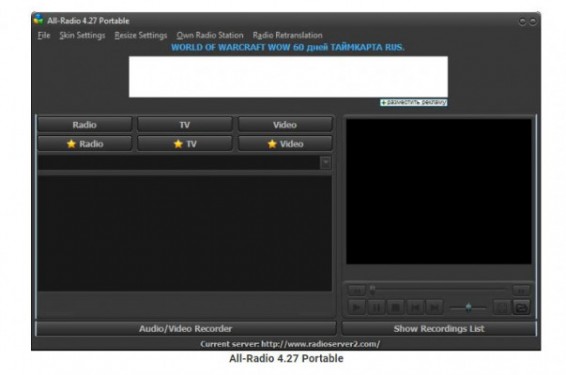
Task: Pause the stream with the pause button
Action: tap(376, 308)
